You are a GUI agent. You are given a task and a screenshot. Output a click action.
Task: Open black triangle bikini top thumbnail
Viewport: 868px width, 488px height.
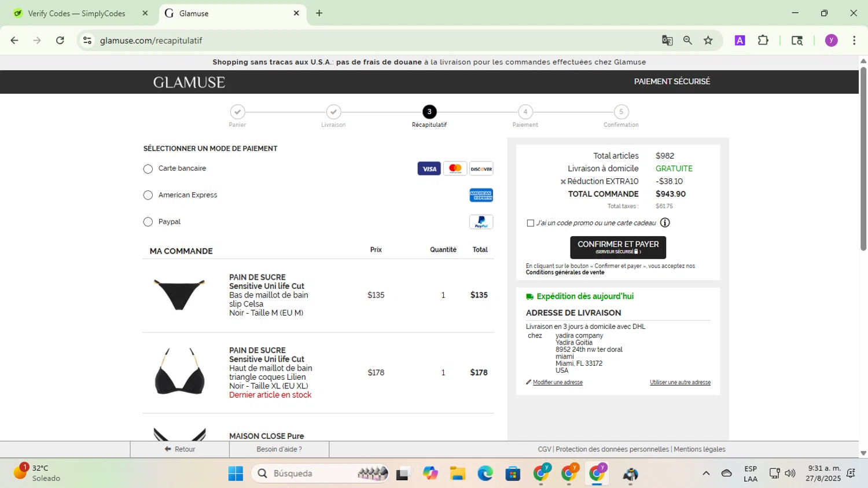(x=179, y=372)
